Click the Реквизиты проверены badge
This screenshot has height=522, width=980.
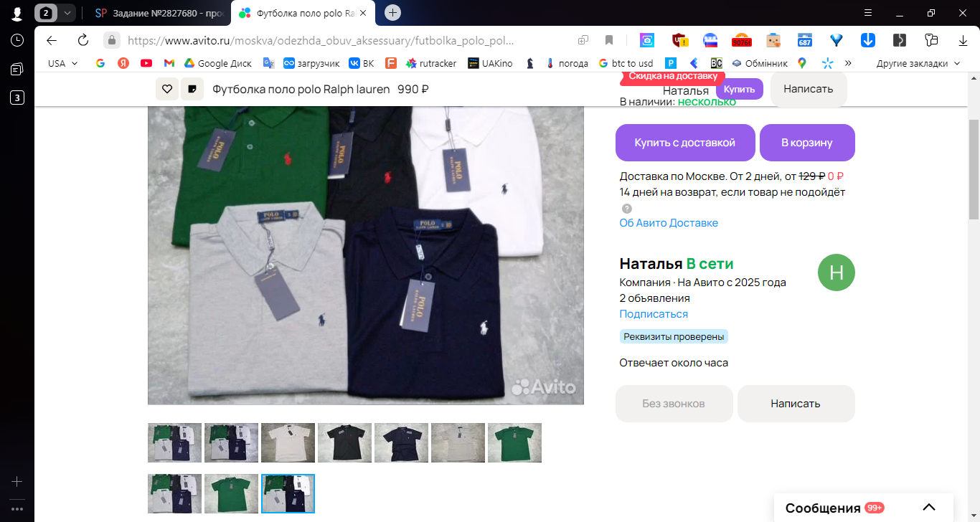pos(674,336)
